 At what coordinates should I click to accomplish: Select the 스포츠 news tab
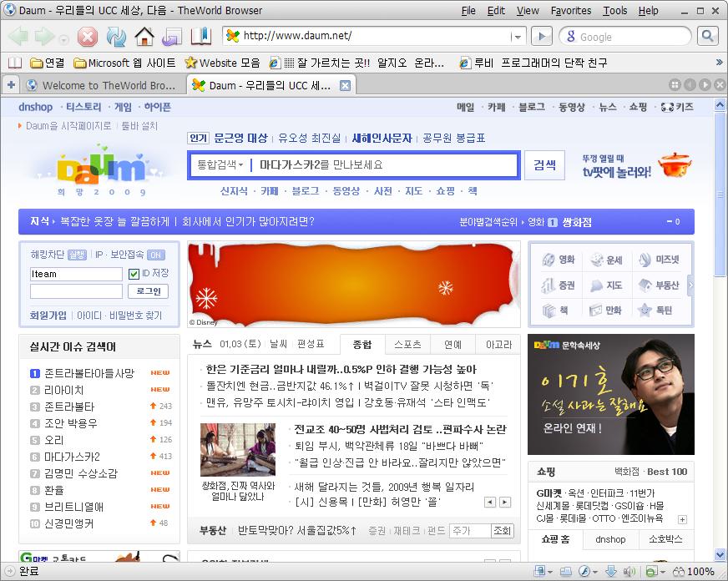click(x=407, y=344)
